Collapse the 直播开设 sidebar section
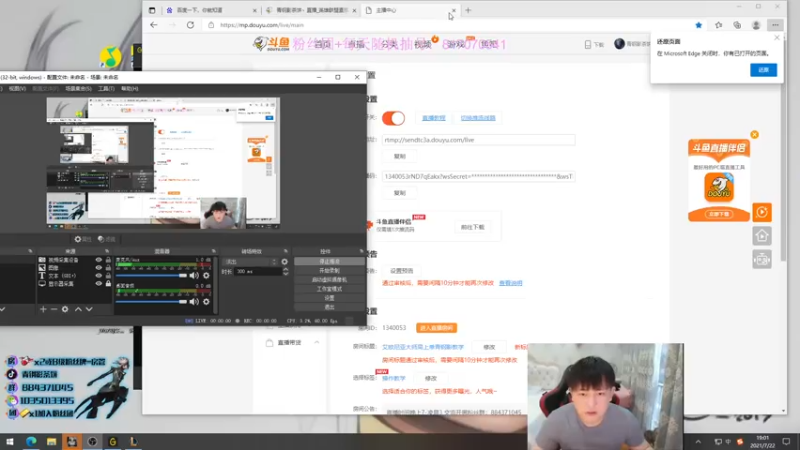 click(x=317, y=342)
